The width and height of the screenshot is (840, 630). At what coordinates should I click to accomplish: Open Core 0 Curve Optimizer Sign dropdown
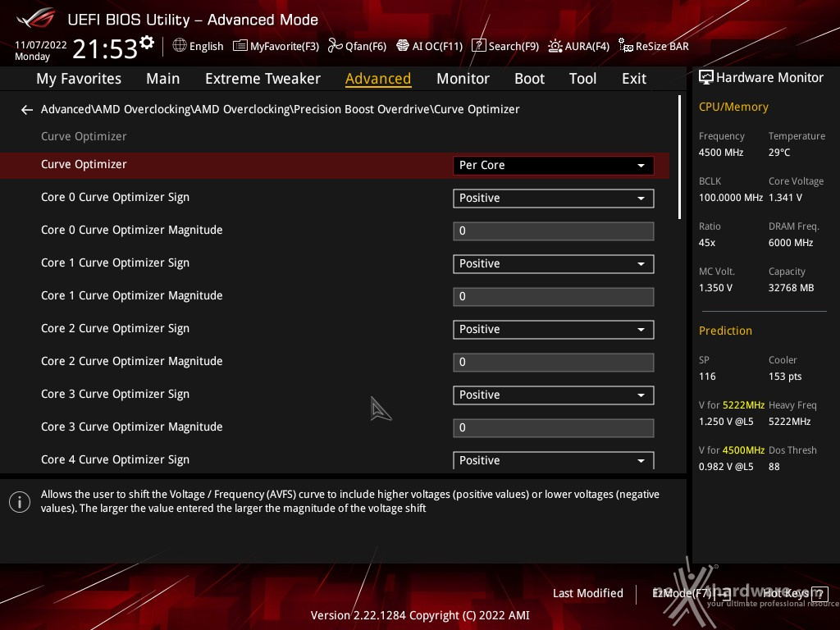[554, 199]
